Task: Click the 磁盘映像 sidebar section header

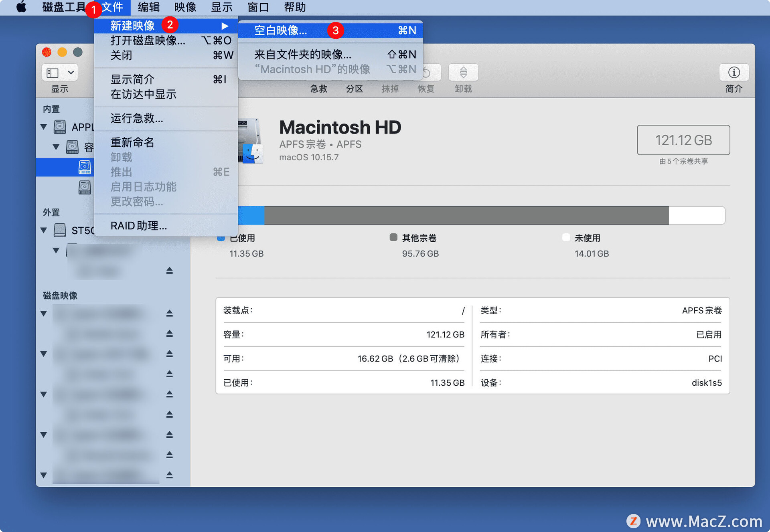Action: [x=60, y=295]
